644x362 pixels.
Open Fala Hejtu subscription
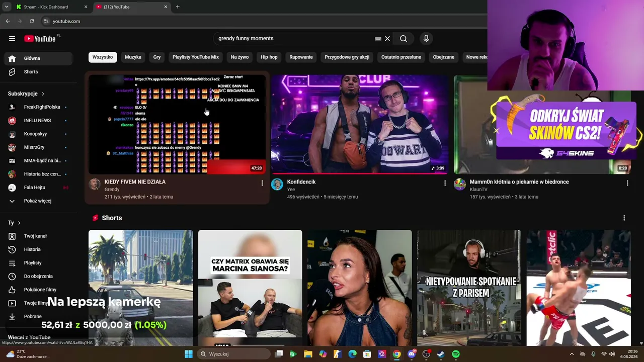coord(39,188)
